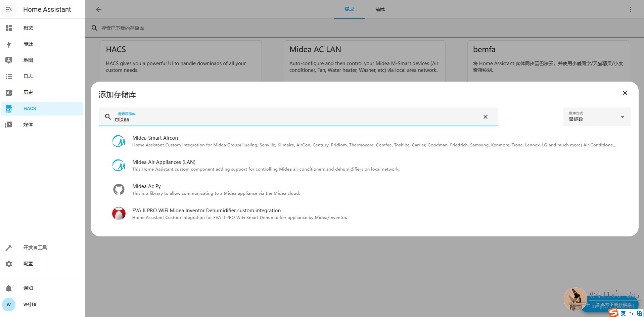The width and height of the screenshot is (644, 317).
Task: Switch to the 前端 tab
Action: [x=380, y=9]
